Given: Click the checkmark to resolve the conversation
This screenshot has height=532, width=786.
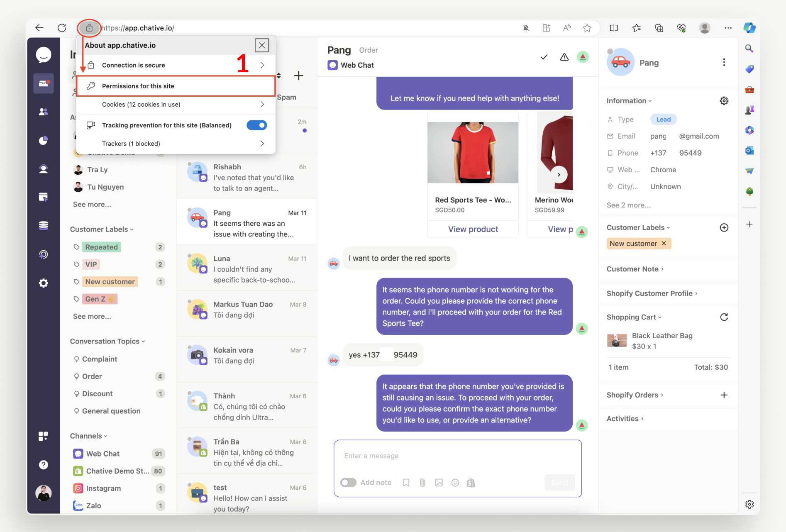Looking at the screenshot, I should coord(544,57).
